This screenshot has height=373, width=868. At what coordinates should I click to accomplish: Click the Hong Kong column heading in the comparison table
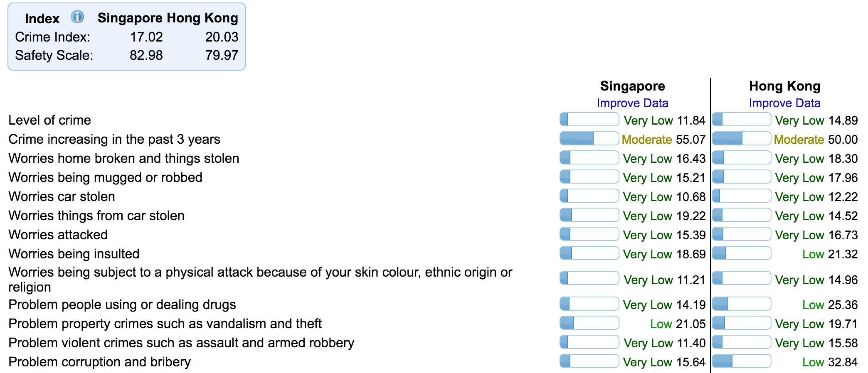[x=784, y=86]
